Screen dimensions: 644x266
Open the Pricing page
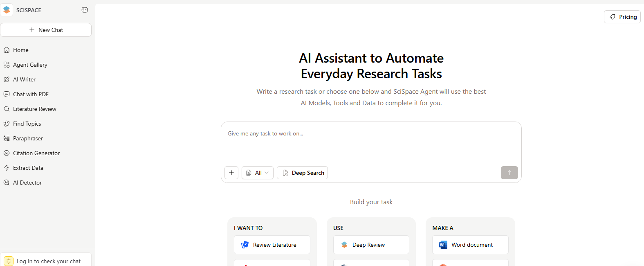622,17
